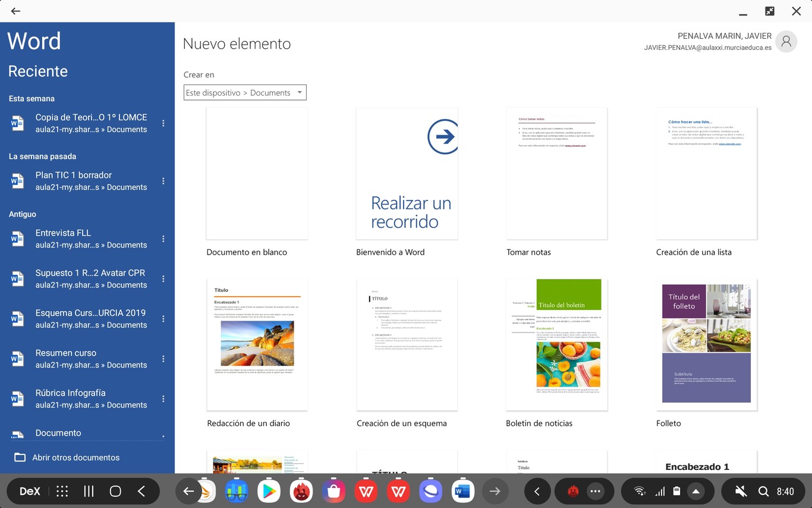Open Galaxy Store from the taskbar
This screenshot has width=812, height=508.
click(x=333, y=491)
